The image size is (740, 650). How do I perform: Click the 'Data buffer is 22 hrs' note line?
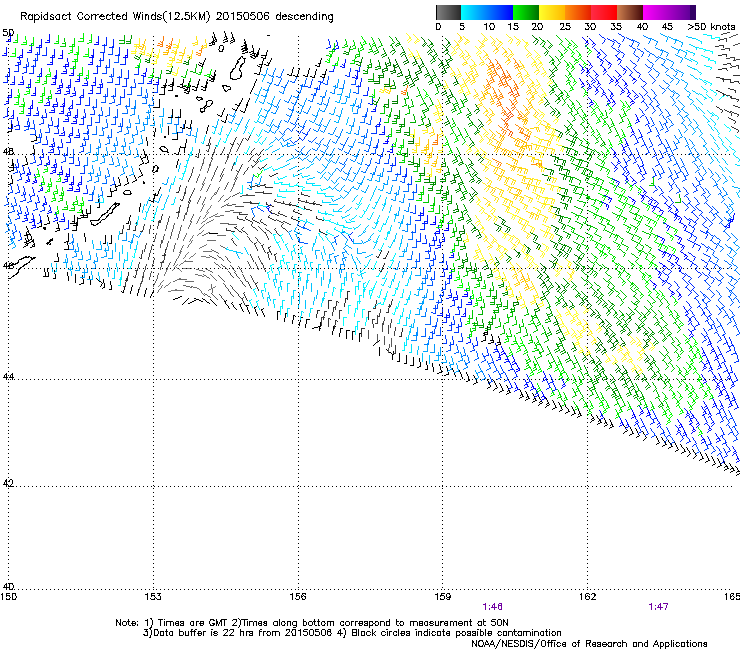(x=352, y=633)
